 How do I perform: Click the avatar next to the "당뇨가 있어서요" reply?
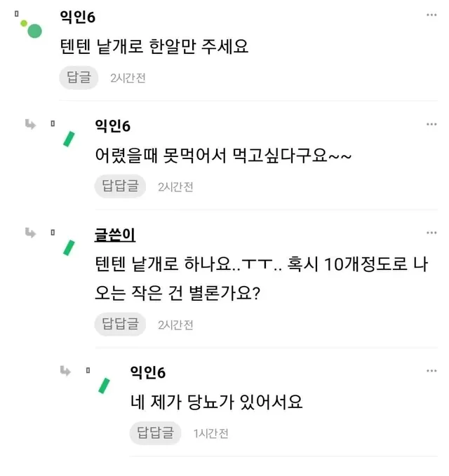pos(105,385)
